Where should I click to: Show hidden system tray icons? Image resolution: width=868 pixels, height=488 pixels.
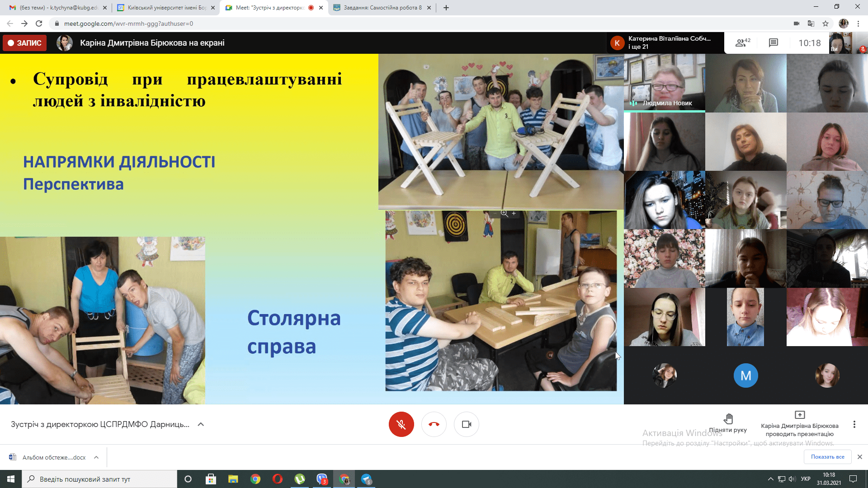pos(770,479)
